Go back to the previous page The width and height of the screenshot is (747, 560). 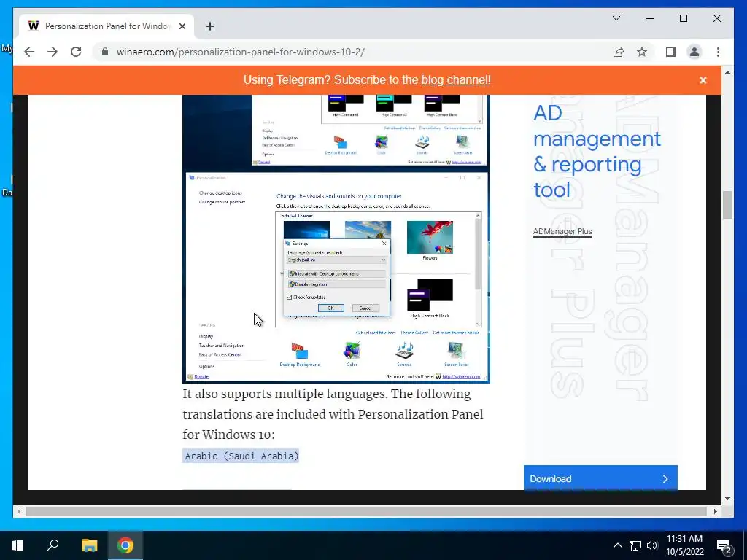(x=29, y=52)
